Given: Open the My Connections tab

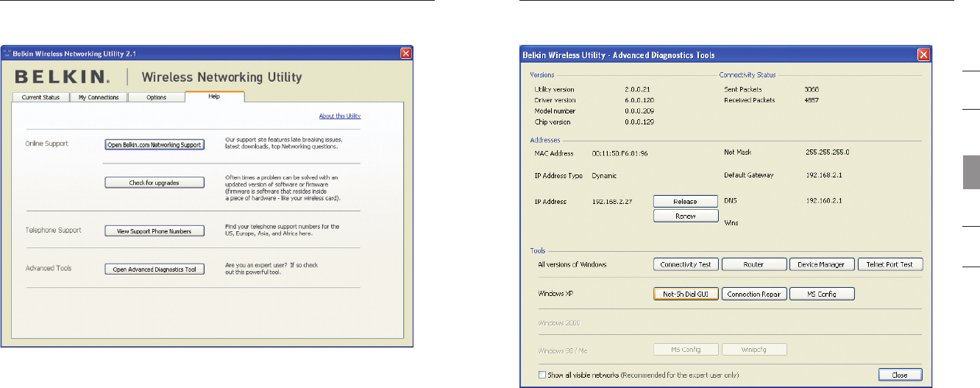Looking at the screenshot, I should (99, 97).
